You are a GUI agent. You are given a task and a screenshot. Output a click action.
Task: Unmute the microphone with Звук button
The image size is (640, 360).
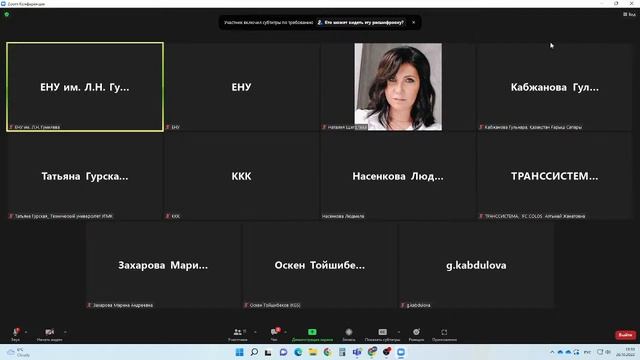(16, 334)
